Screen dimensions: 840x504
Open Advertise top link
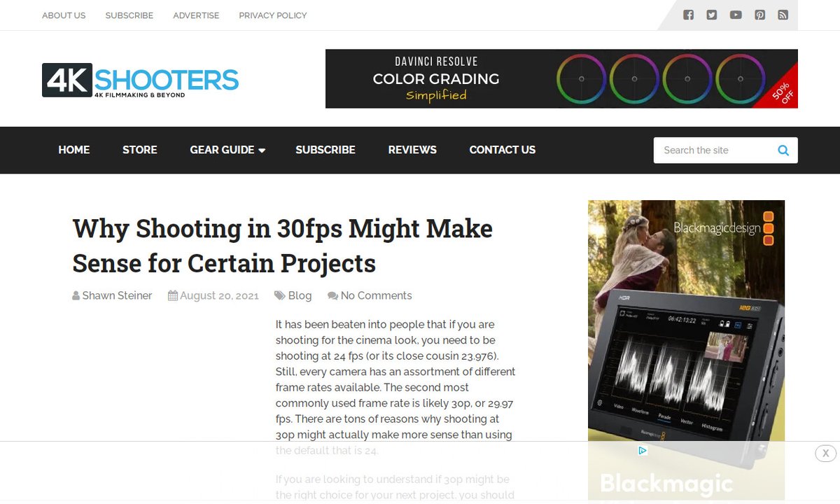point(196,15)
